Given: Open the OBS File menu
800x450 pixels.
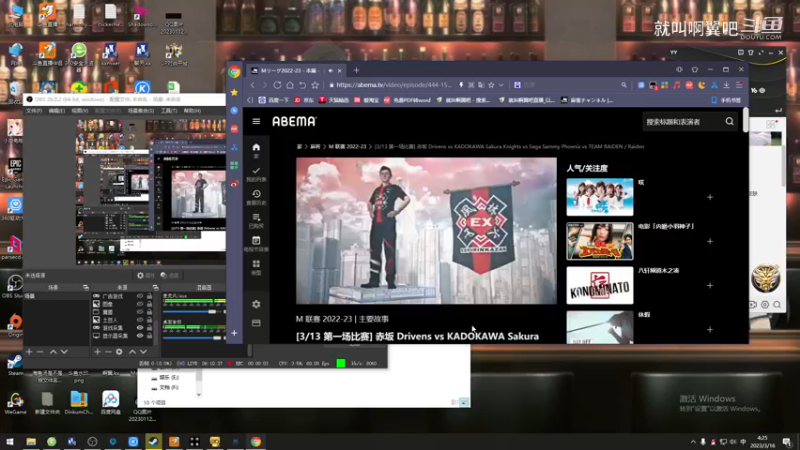Looking at the screenshot, I should [x=34, y=111].
